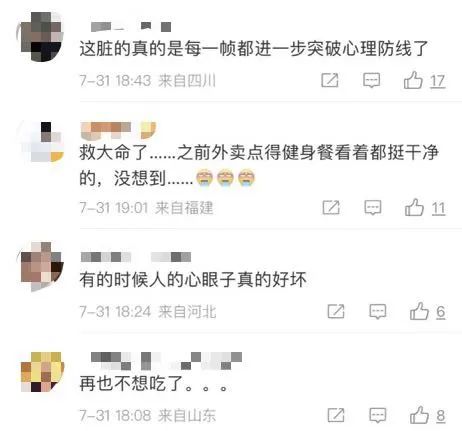
Task: Open username above 有的时候人的心眼子 comment
Action: tap(136, 257)
